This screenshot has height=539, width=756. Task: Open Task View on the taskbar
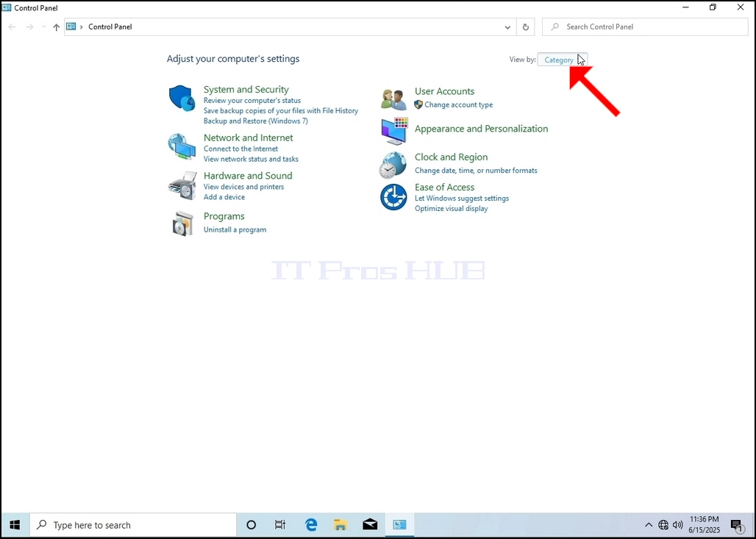click(x=280, y=525)
